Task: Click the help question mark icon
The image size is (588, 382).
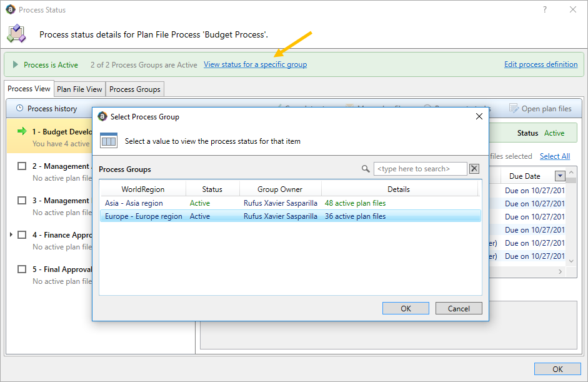Action: [545, 9]
